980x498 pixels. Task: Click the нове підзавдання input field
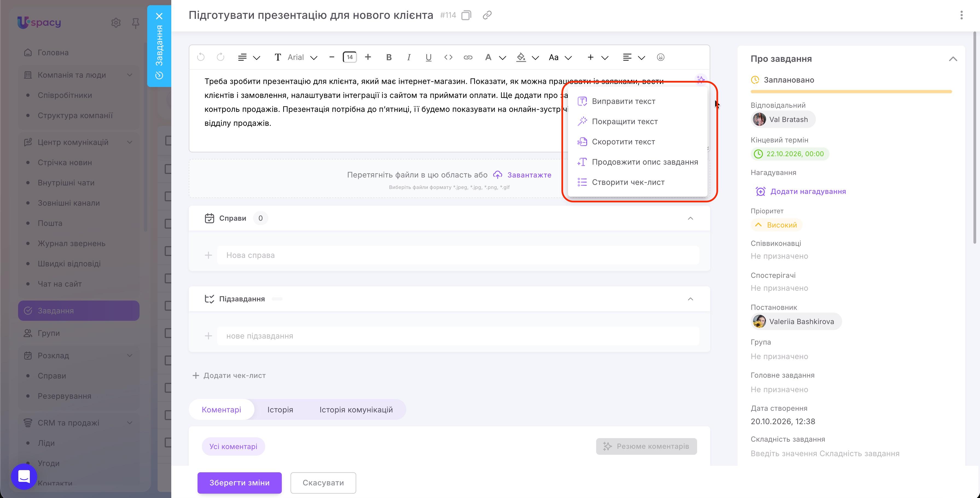pos(458,336)
